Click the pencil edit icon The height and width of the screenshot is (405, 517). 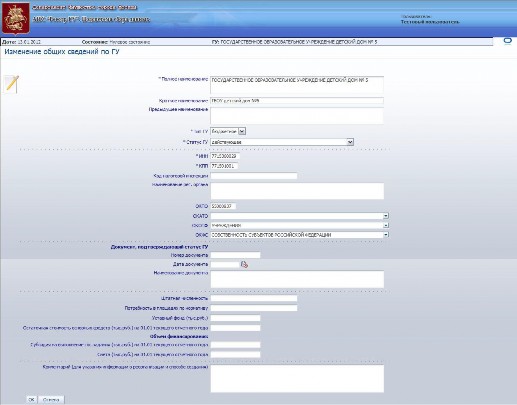point(12,84)
